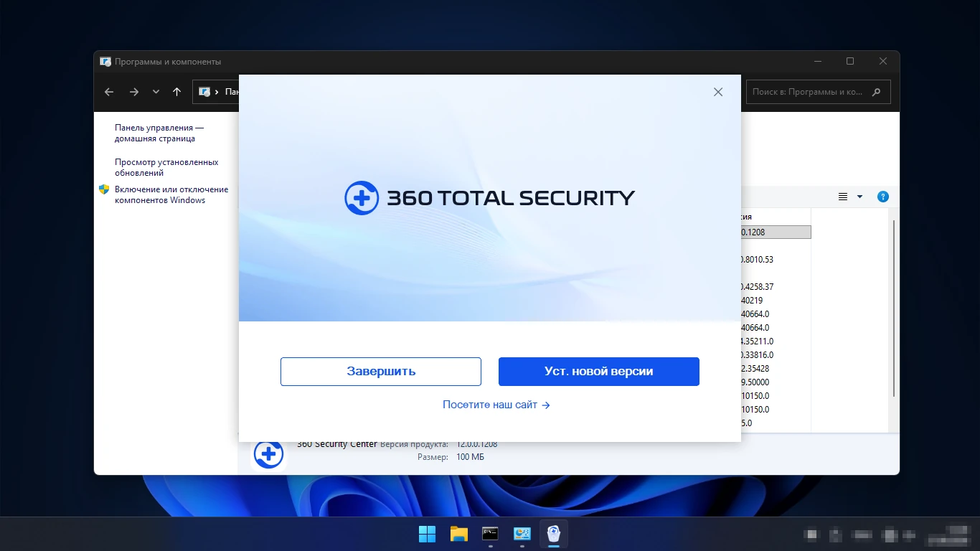980x551 pixels.
Task: Open the Windows Start menu
Action: click(427, 534)
